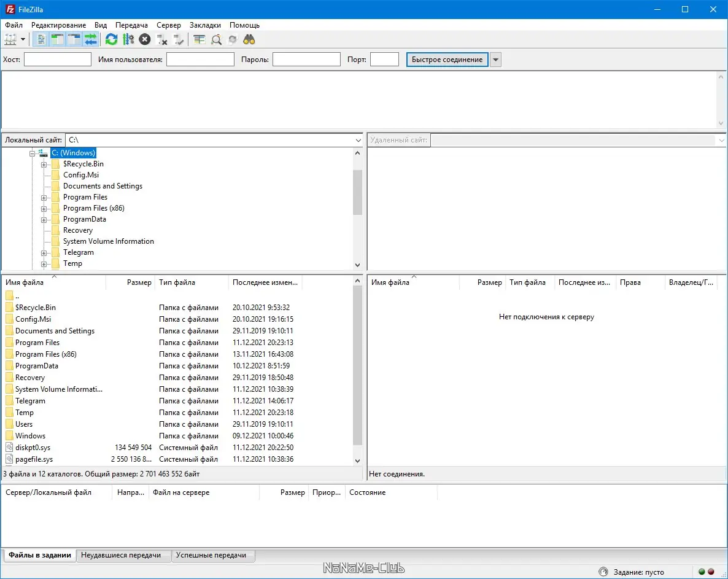Open the Сервер menu

[169, 25]
